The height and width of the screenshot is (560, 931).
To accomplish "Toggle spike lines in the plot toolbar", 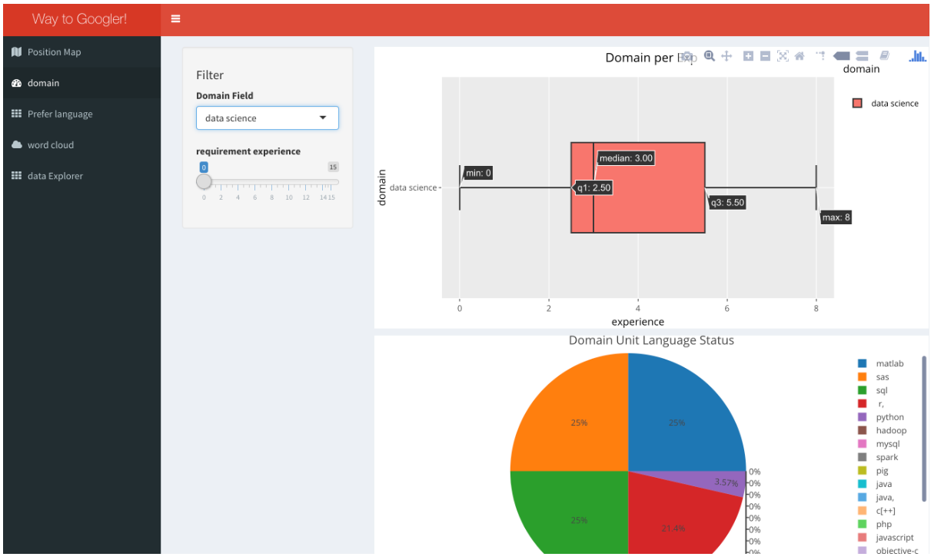I will click(x=820, y=56).
